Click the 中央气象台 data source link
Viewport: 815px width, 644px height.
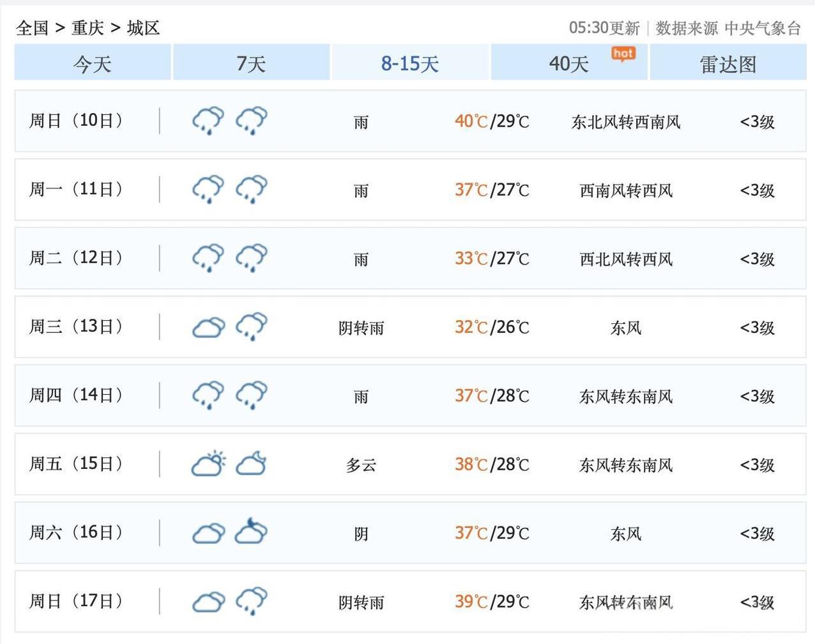click(x=763, y=28)
